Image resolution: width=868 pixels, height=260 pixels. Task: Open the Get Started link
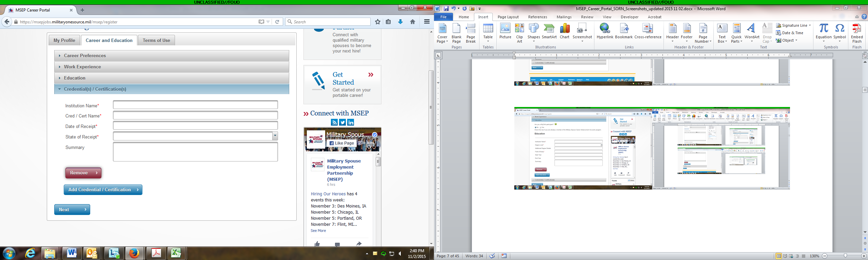pos(343,79)
